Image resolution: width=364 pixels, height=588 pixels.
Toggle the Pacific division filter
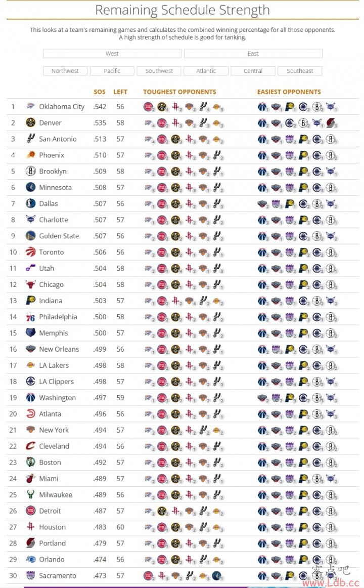[112, 71]
